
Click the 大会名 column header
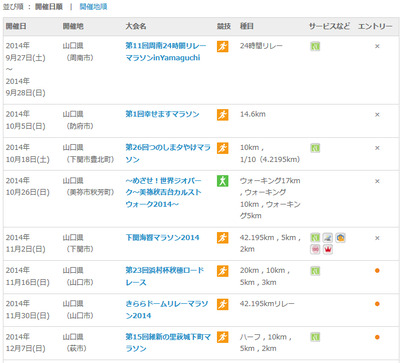(136, 26)
